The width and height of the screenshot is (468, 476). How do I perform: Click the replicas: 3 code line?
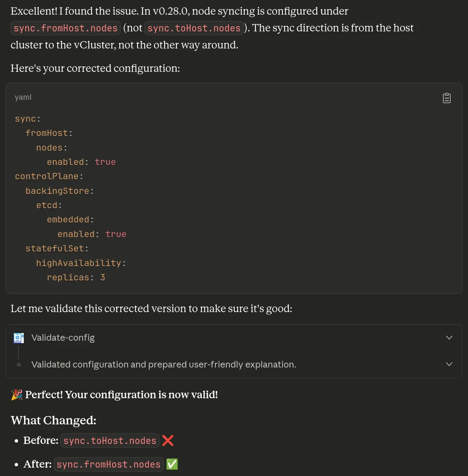(76, 278)
